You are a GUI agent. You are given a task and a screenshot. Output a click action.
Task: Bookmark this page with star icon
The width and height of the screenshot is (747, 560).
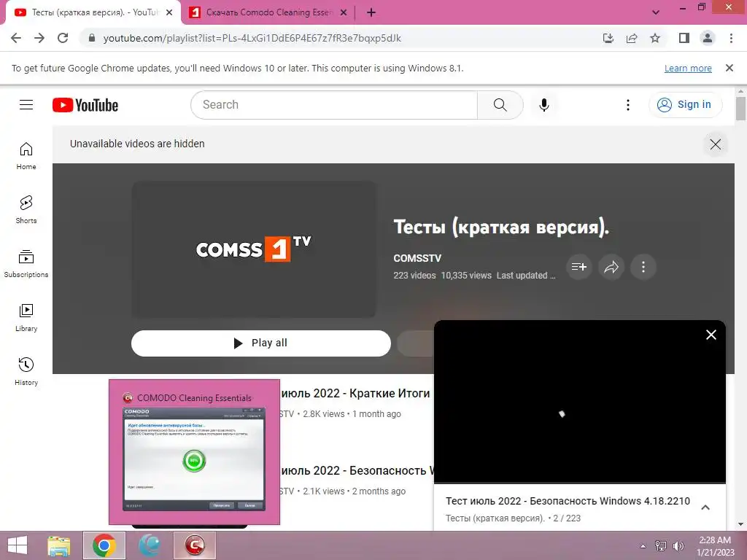tap(655, 38)
